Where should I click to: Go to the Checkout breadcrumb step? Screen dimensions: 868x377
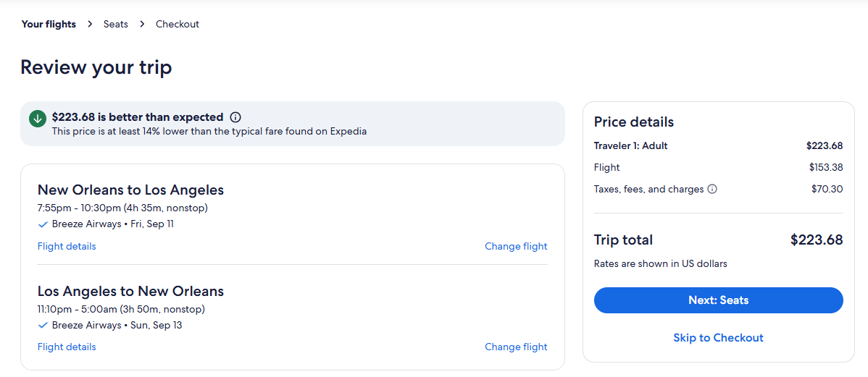click(x=177, y=25)
